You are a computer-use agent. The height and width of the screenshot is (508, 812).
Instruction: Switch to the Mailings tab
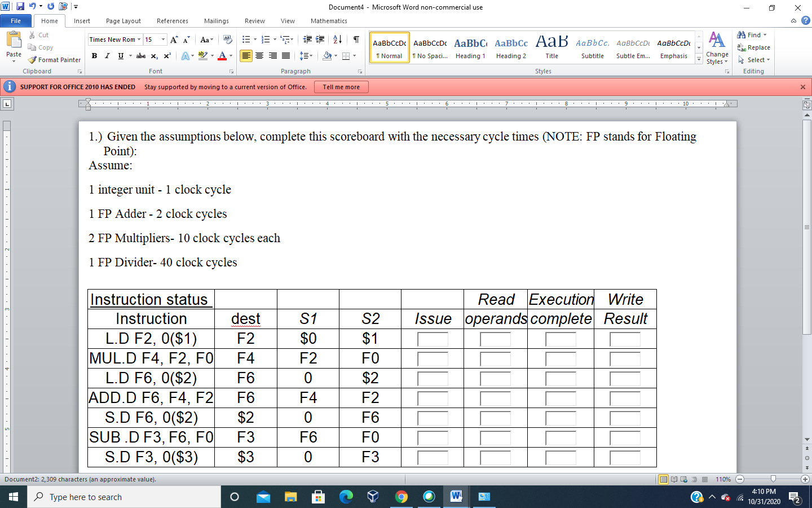tap(217, 21)
